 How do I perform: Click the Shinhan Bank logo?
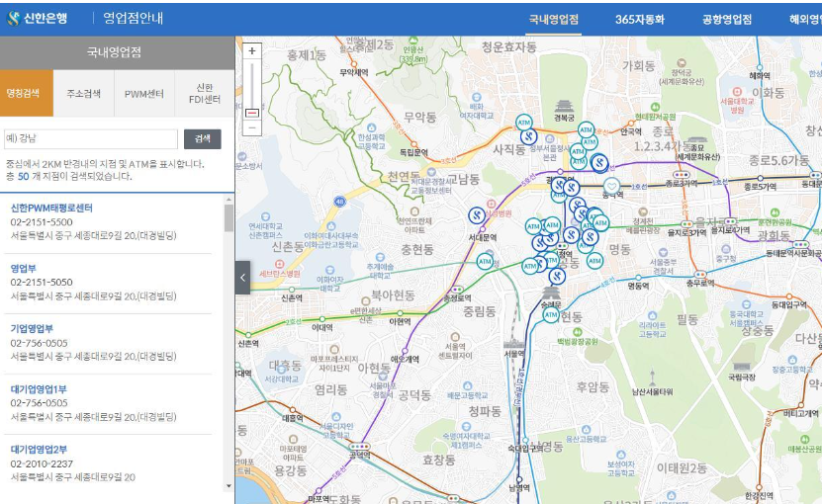pos(37,19)
